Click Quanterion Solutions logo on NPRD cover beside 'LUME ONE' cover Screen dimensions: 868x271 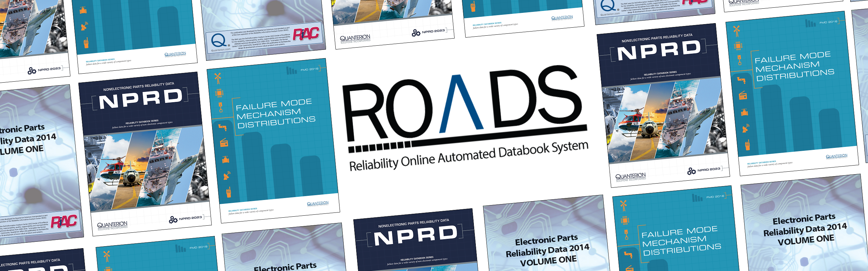click(x=113, y=225)
